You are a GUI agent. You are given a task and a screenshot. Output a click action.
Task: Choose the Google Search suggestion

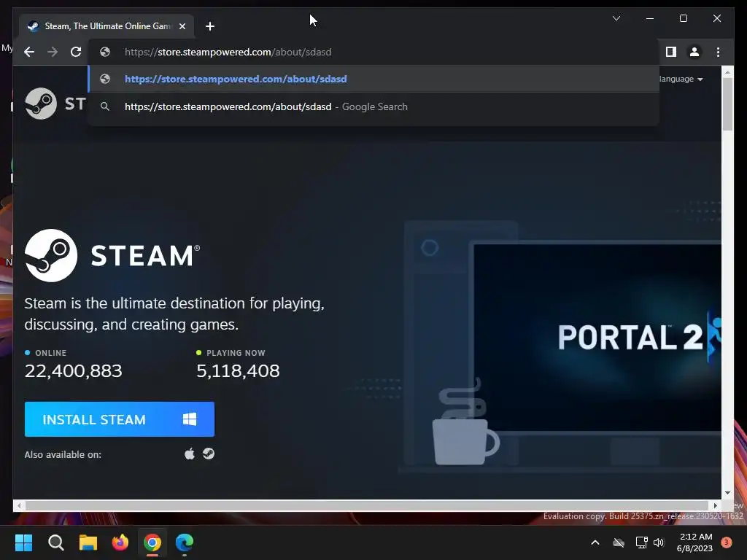374,106
